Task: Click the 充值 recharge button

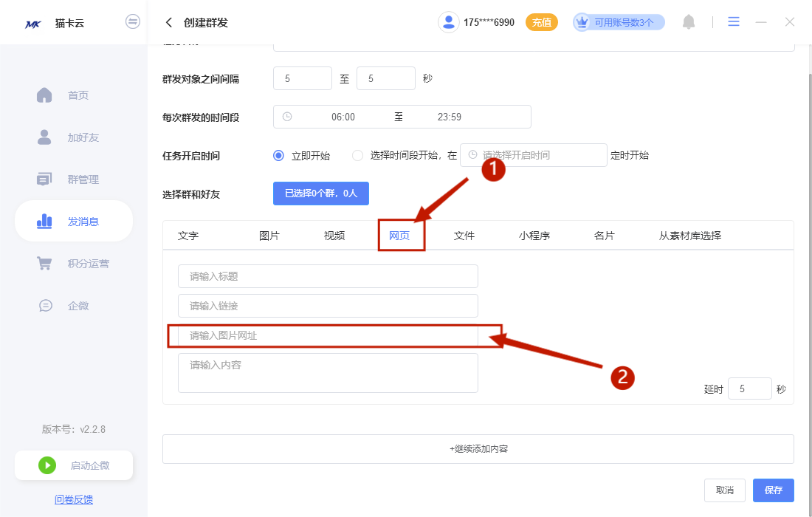Action: click(542, 22)
